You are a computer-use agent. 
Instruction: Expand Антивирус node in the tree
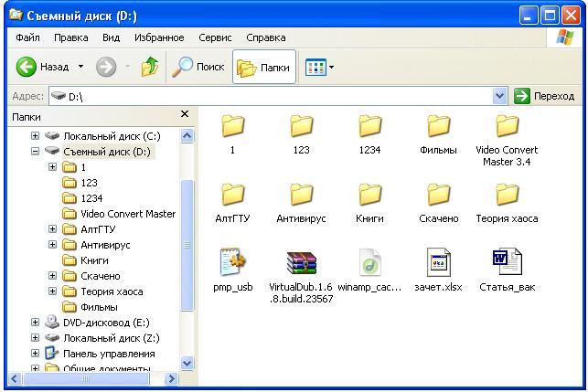(52, 245)
